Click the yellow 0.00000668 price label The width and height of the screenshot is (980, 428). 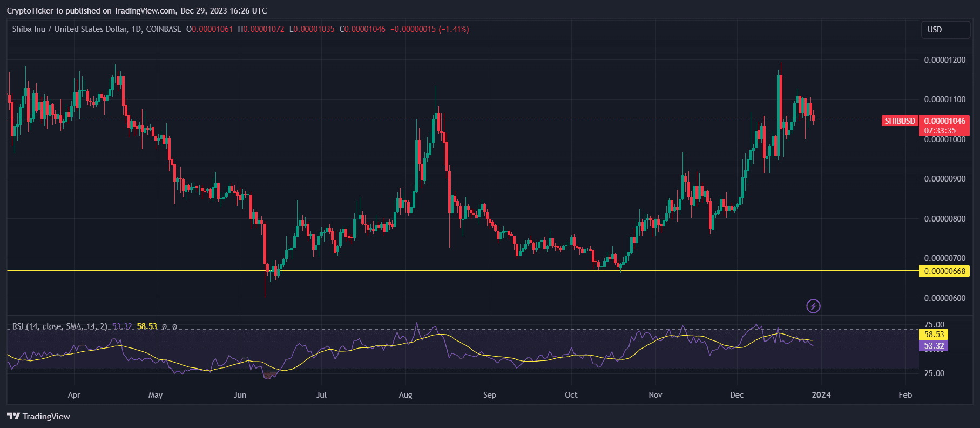[944, 271]
